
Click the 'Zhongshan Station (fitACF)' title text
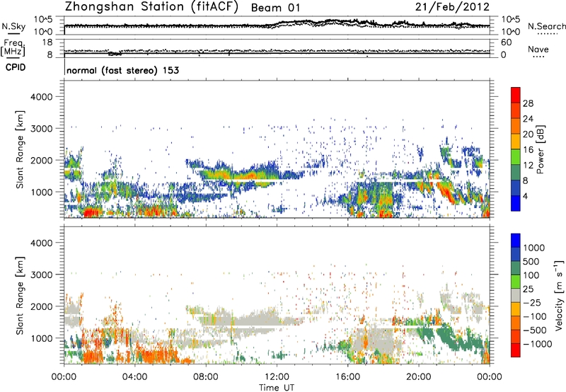[x=151, y=7]
